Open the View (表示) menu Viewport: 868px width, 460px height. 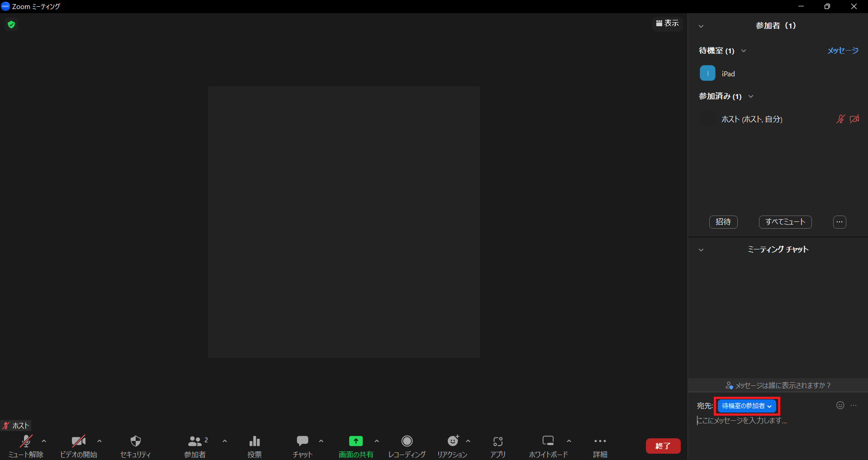667,23
